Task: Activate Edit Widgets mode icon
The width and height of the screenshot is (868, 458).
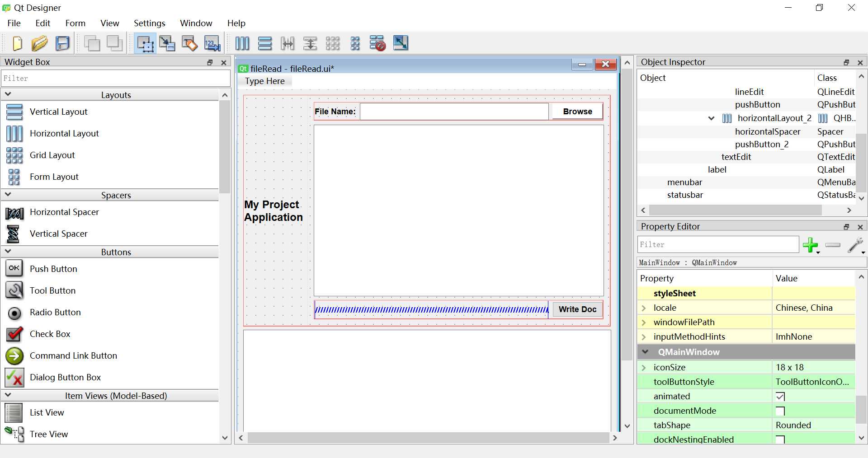Action: [145, 43]
